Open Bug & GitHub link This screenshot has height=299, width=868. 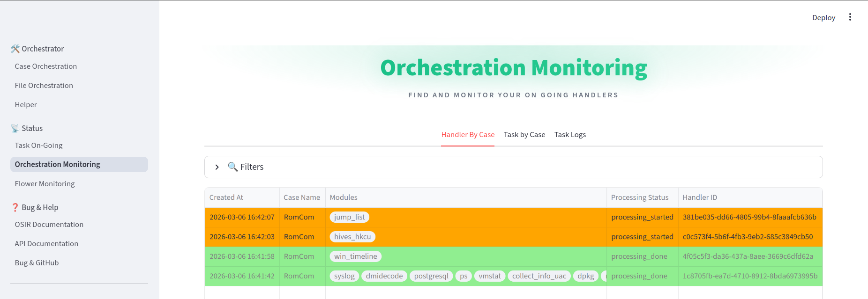(x=37, y=263)
